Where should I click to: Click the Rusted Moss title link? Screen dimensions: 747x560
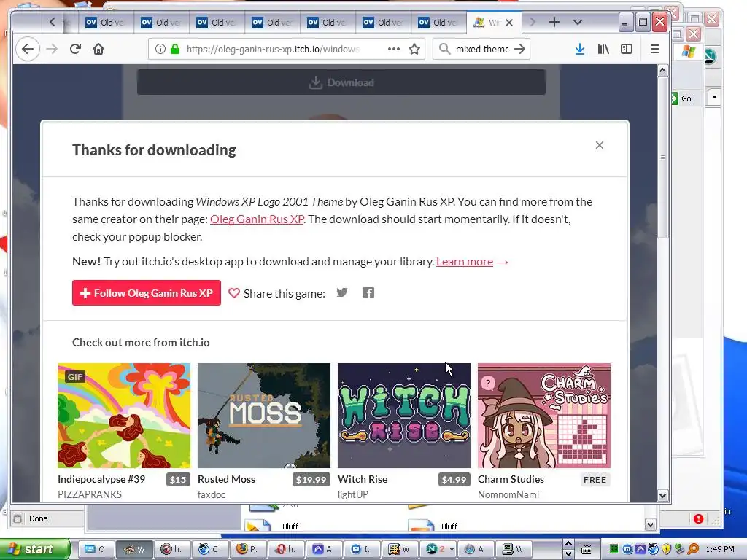[x=226, y=479]
